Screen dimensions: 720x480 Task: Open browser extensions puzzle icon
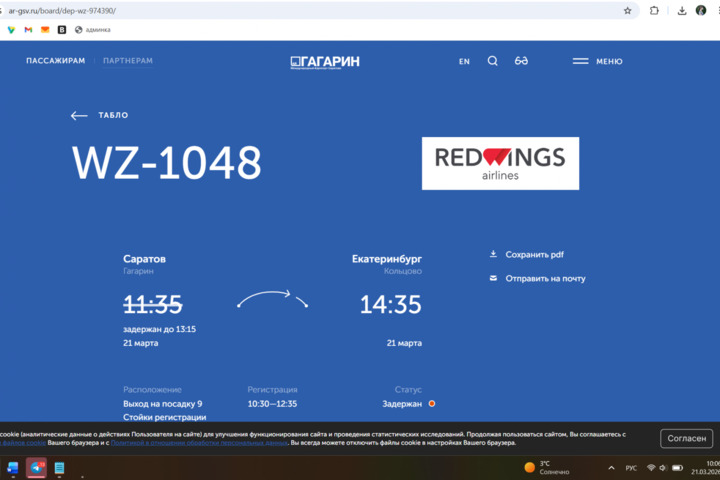[654, 11]
